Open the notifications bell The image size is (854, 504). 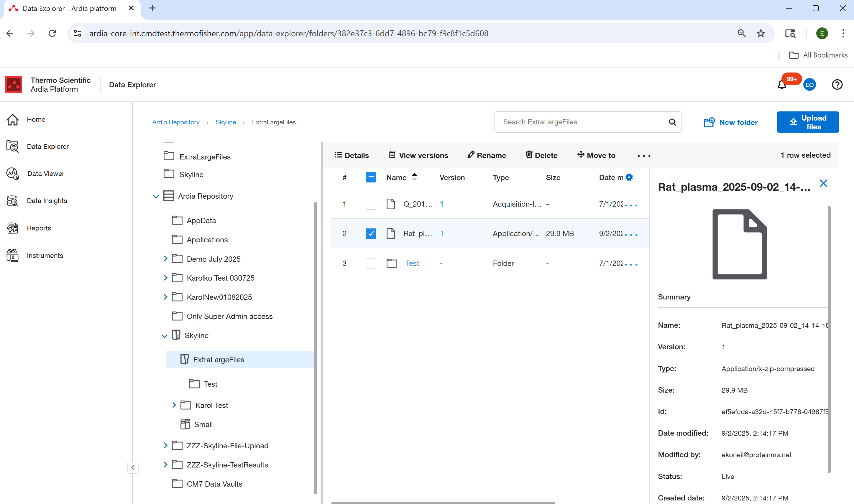[x=782, y=85]
